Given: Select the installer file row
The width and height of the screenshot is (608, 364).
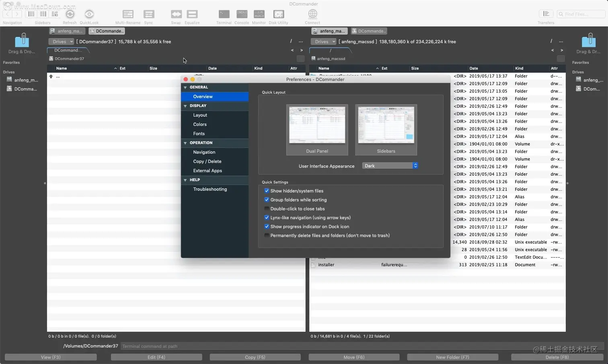Looking at the screenshot, I should pos(438,265).
